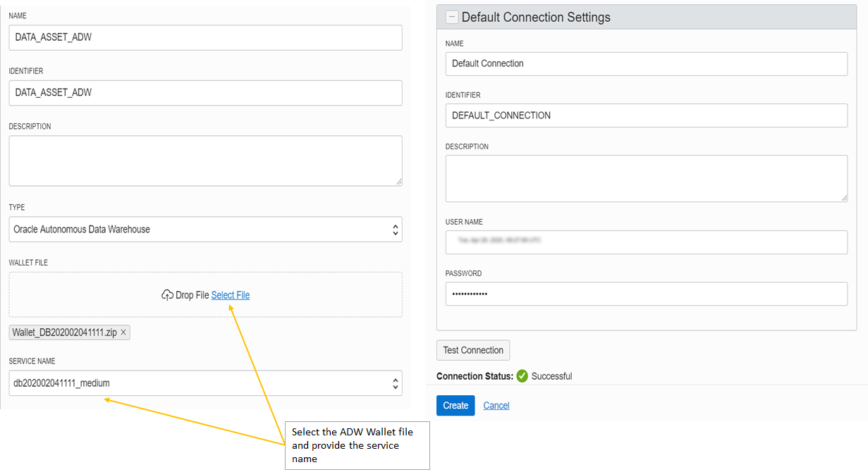Click the data asset Description textarea

pyautogui.click(x=205, y=161)
